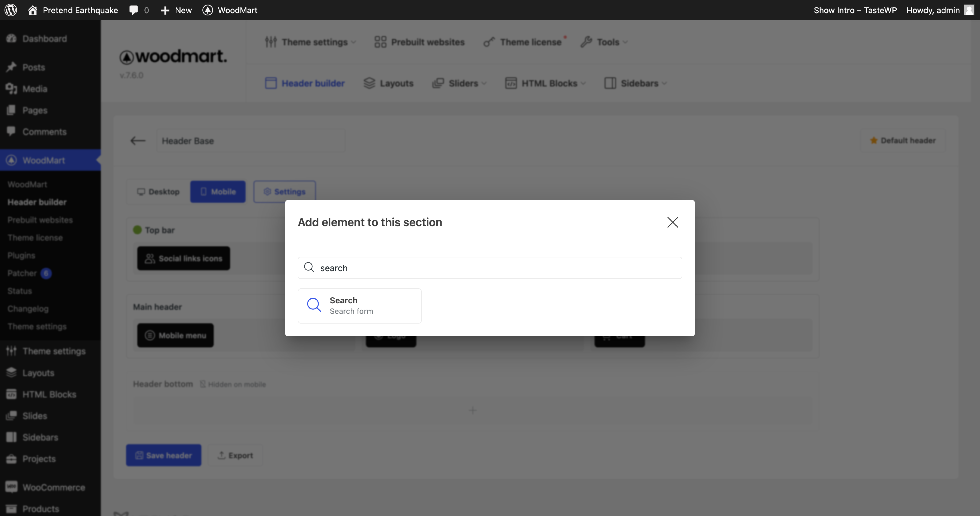Click the Theme settings sliders icon in sidebar

point(11,351)
